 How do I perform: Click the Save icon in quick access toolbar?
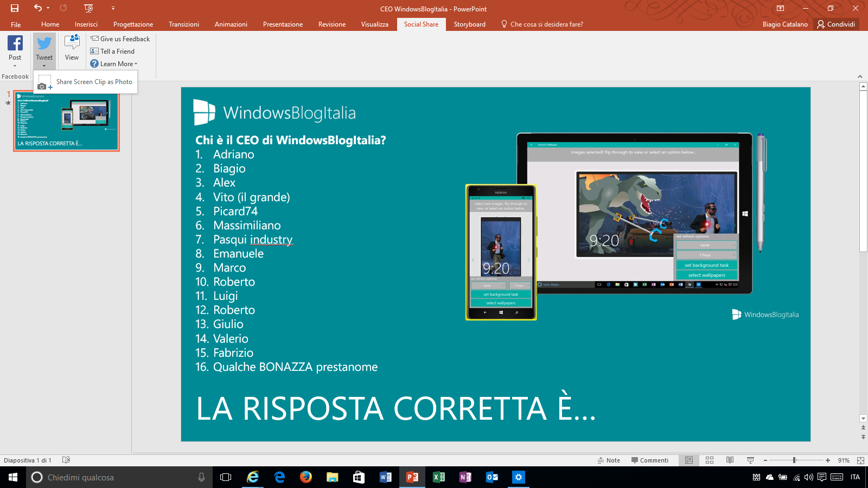point(15,8)
